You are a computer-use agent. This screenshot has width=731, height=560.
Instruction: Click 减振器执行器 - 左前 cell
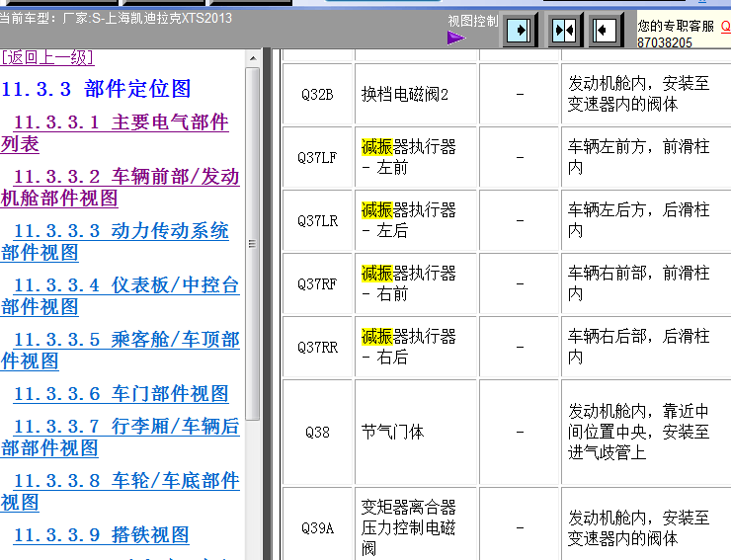tap(416, 157)
